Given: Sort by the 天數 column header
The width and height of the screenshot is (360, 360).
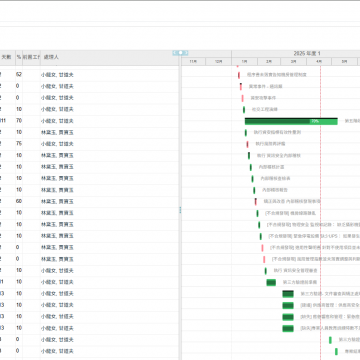Looking at the screenshot, I should 7,57.
